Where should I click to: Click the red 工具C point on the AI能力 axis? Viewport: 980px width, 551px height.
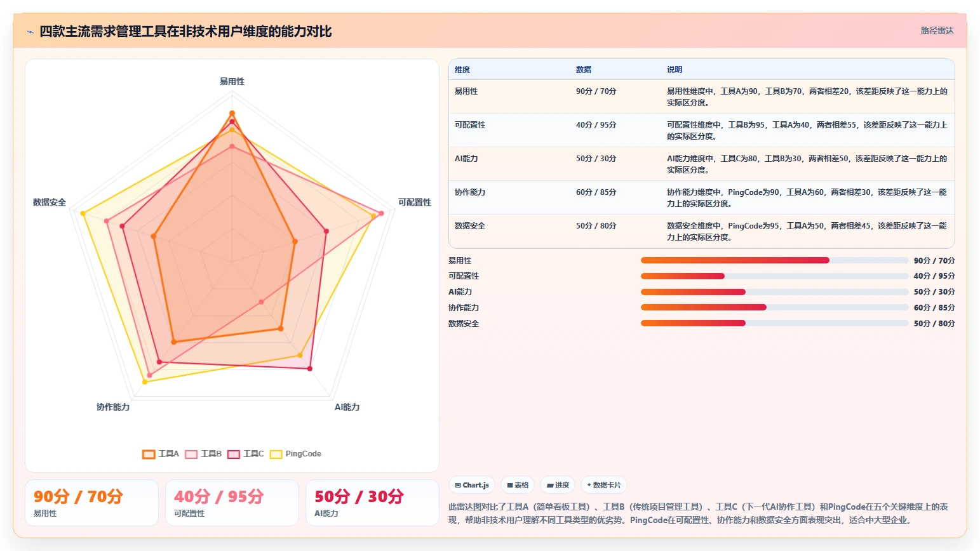(x=310, y=368)
